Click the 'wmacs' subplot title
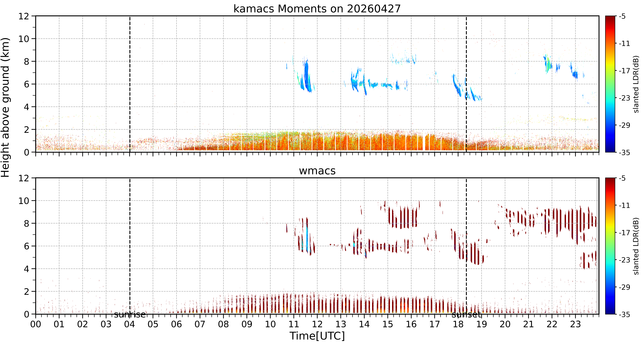 (317, 171)
